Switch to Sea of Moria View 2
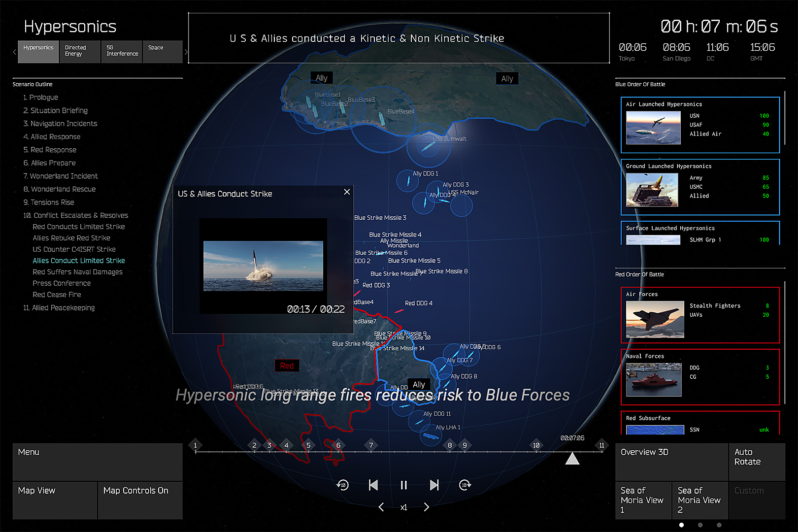The image size is (798, 532). 700,500
